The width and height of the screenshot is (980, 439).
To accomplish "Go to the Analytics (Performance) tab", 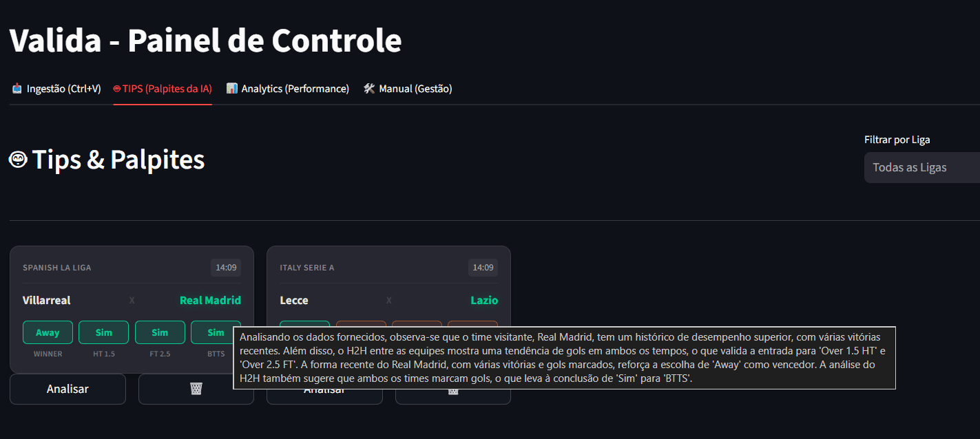I will 288,89.
